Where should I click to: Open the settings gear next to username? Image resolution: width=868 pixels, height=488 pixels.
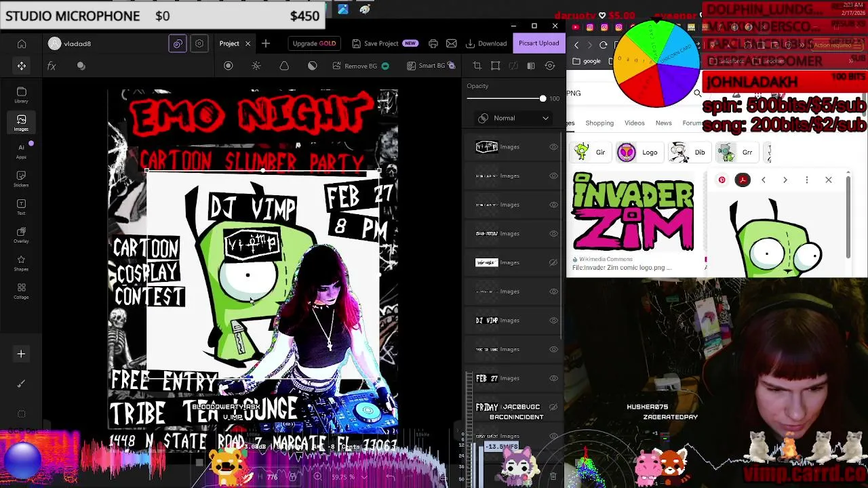click(199, 43)
